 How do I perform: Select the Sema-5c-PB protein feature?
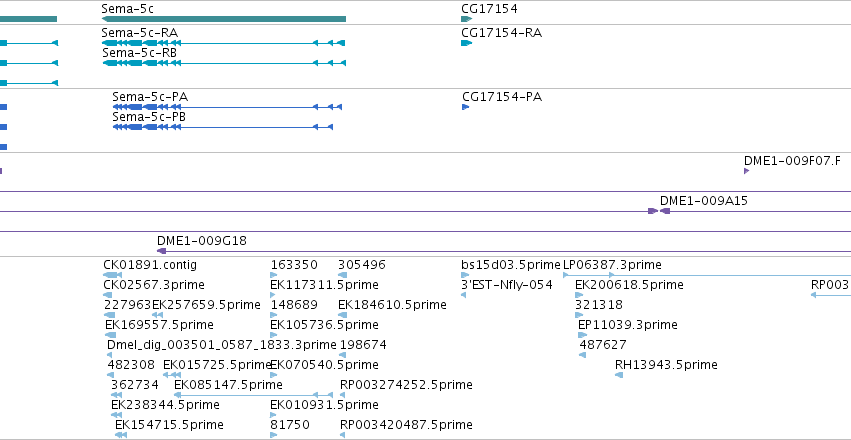[223, 127]
